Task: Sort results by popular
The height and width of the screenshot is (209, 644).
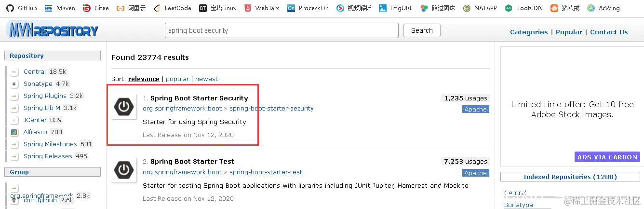Action: [x=177, y=79]
